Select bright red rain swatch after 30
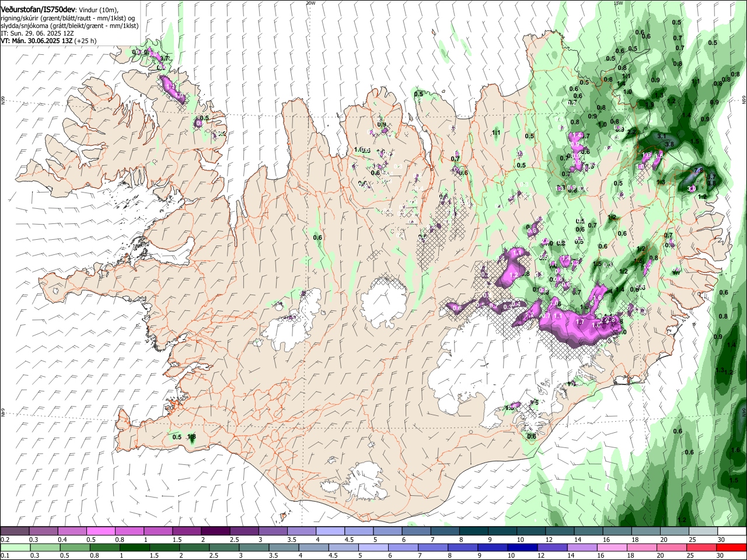The width and height of the screenshot is (747, 560). pyautogui.click(x=731, y=547)
